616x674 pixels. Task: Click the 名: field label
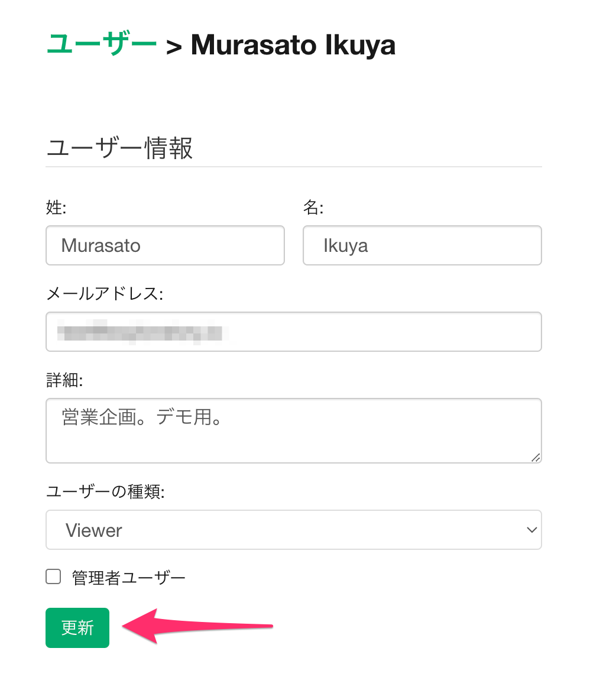[x=313, y=207]
